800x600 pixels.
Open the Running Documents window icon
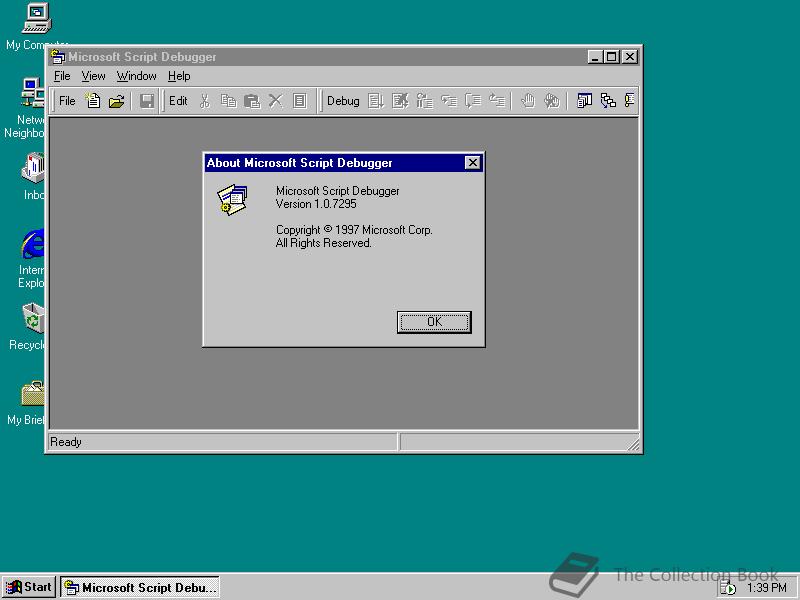click(x=584, y=101)
